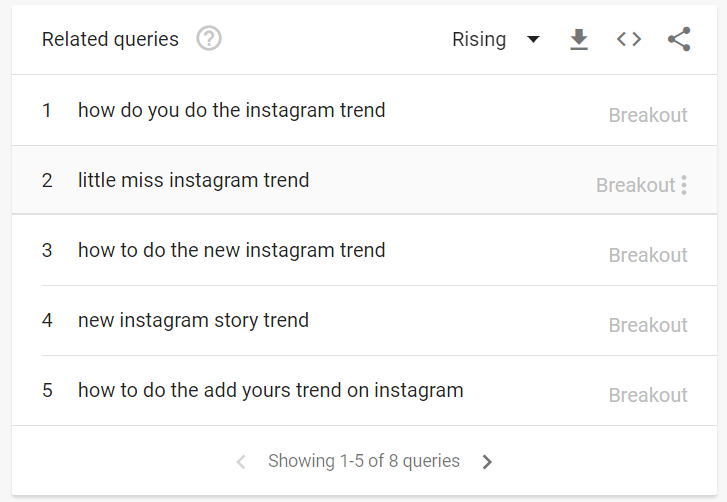Share the Related queries card
This screenshot has width=727, height=502.
tap(679, 39)
